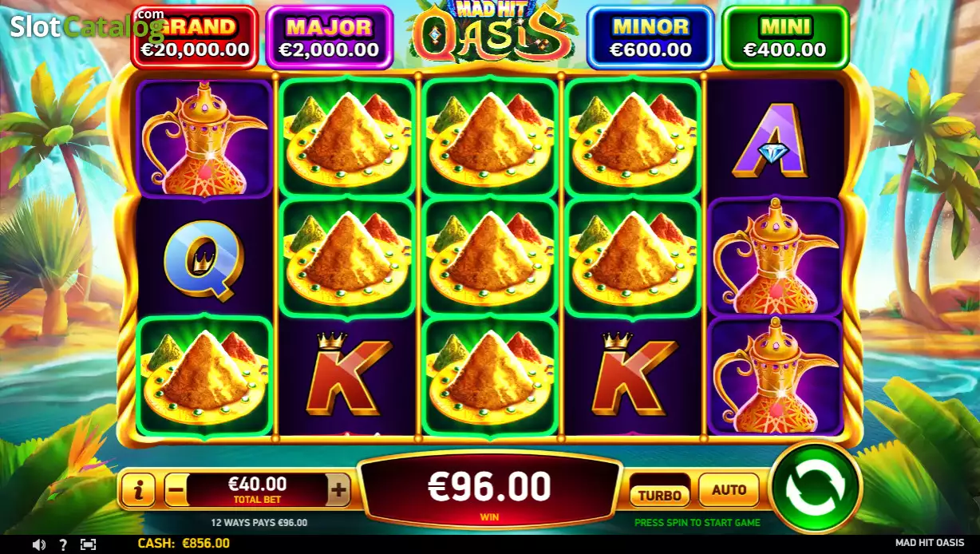
Task: Click the €96.00 win display
Action: [490, 489]
